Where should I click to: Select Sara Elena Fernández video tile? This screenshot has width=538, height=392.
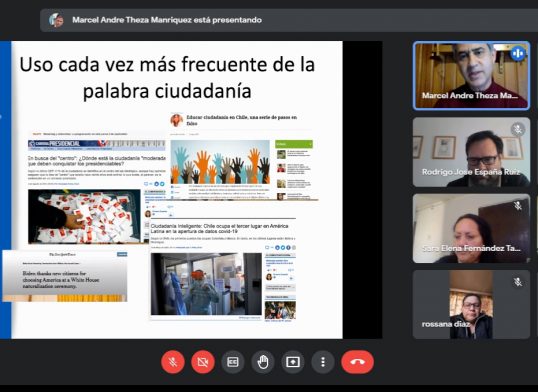point(471,228)
